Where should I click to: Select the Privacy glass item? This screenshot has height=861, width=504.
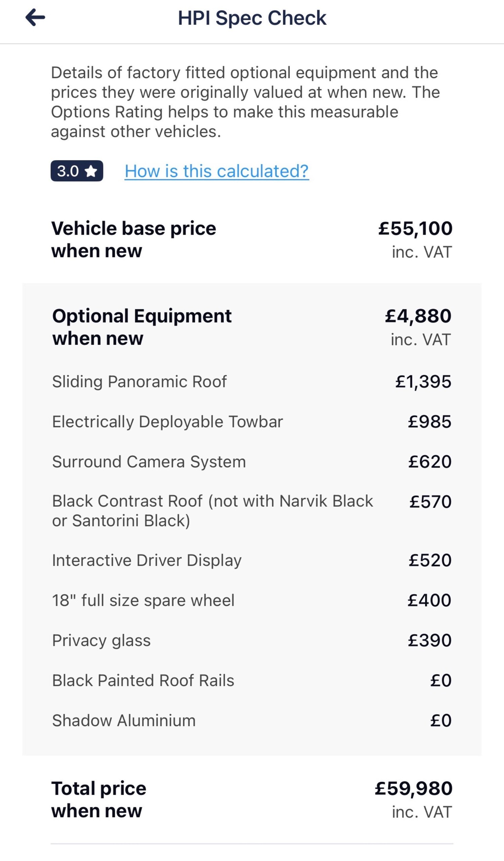point(101,640)
